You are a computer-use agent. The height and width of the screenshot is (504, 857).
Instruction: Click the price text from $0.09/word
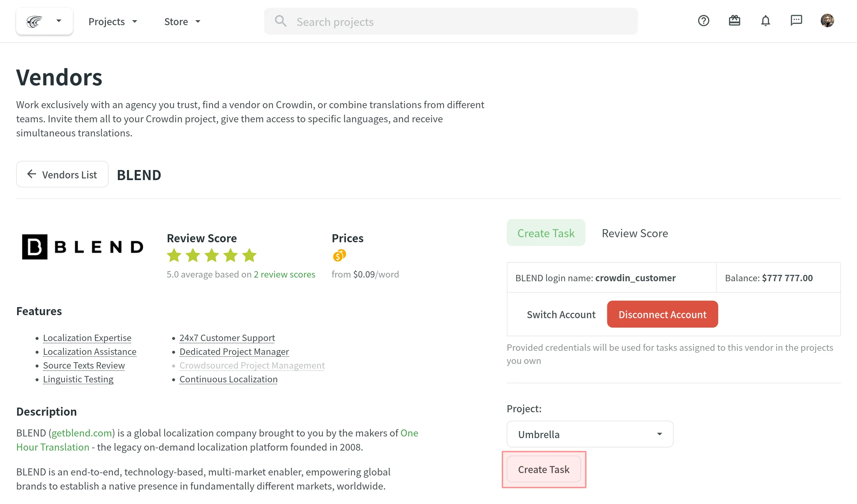pyautogui.click(x=365, y=274)
